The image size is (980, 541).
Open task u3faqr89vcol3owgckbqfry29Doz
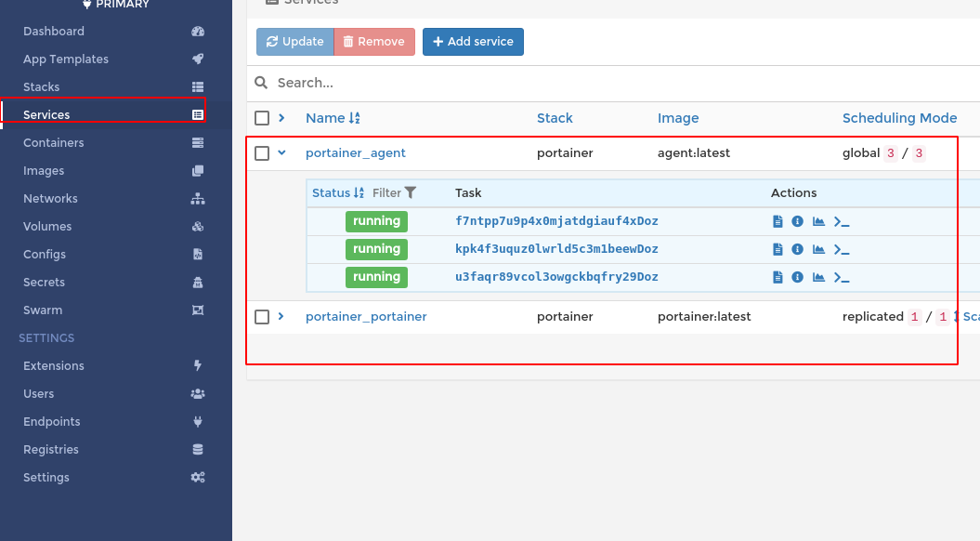[556, 276]
